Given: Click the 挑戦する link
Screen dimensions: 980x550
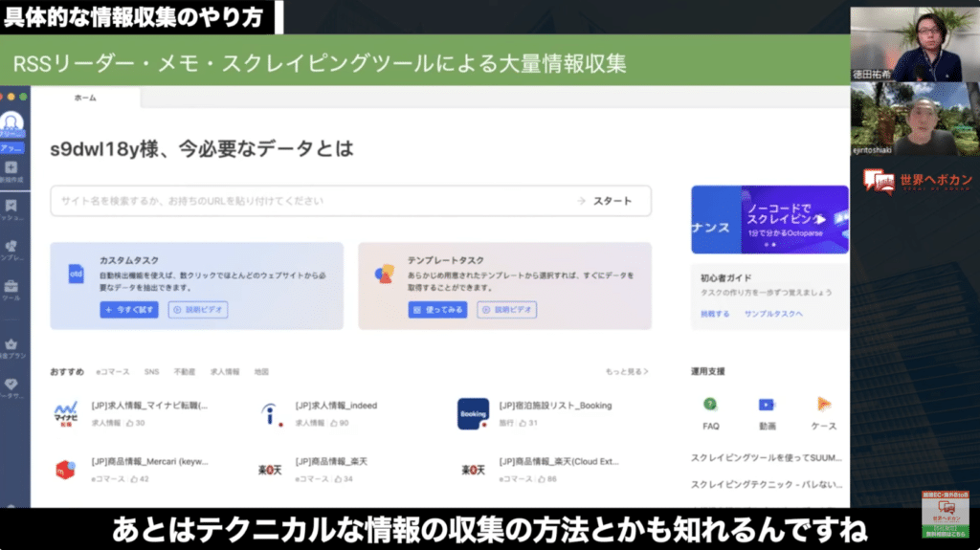Looking at the screenshot, I should (715, 314).
